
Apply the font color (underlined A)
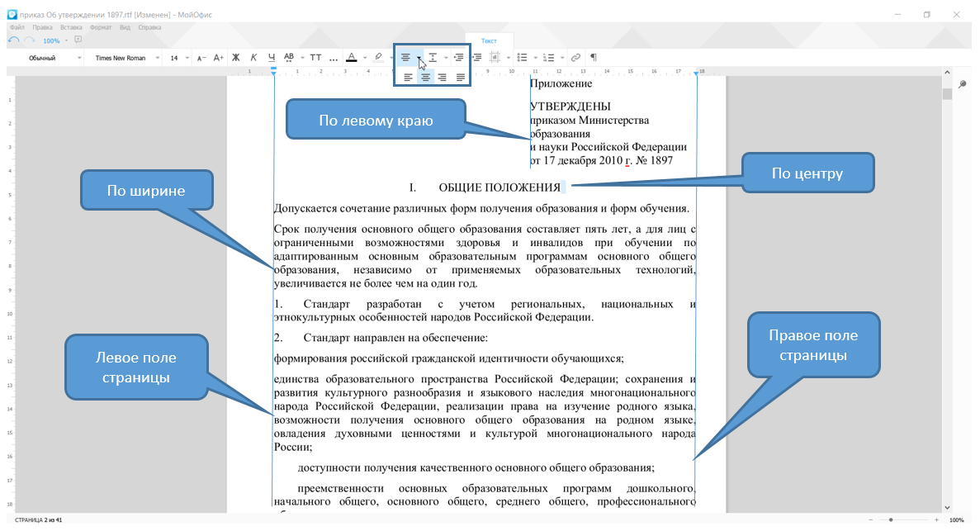pyautogui.click(x=351, y=58)
